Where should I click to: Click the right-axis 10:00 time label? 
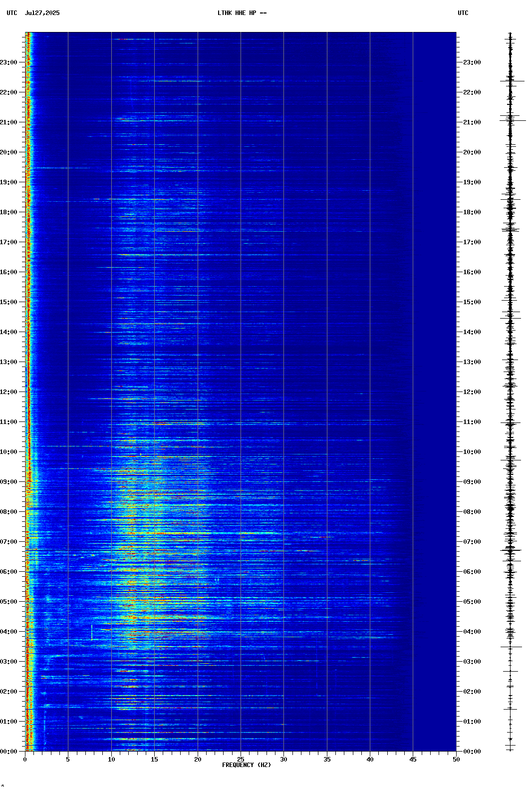[x=472, y=452]
